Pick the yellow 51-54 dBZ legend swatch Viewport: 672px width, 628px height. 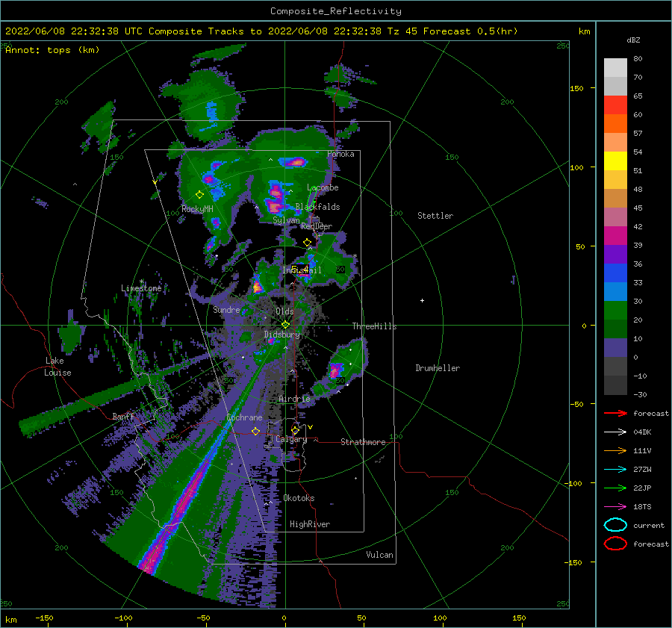coord(615,161)
